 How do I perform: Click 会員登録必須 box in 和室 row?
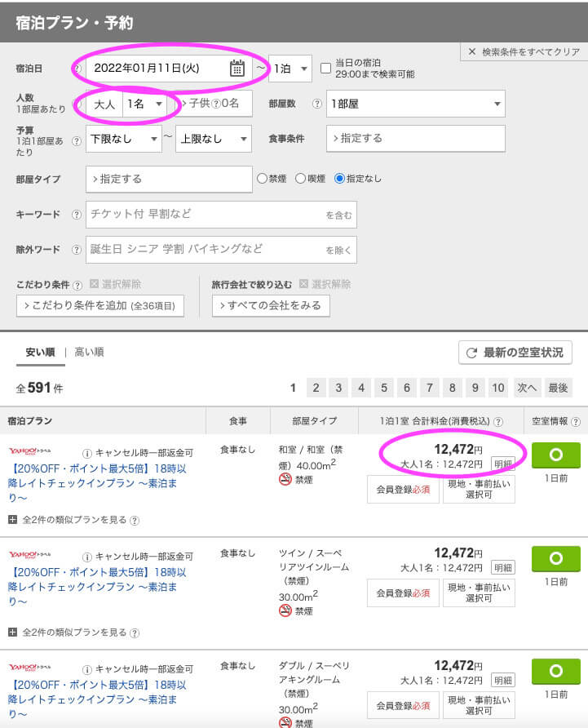click(403, 490)
